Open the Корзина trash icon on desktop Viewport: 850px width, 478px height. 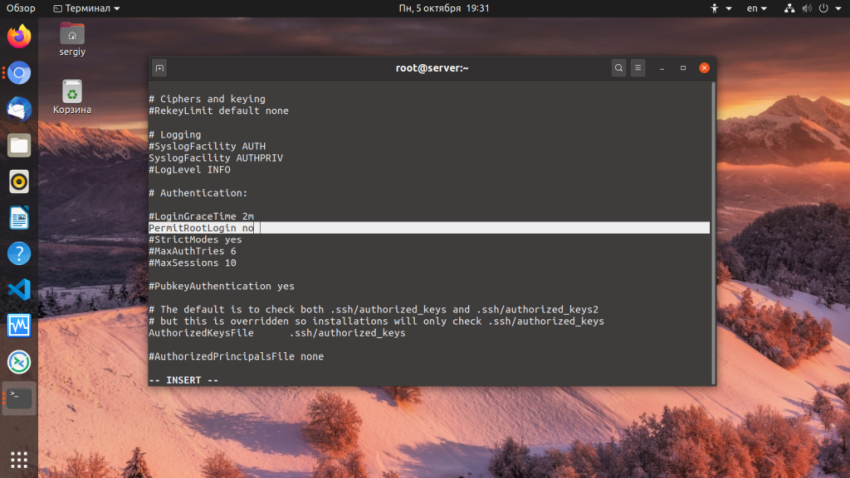point(72,97)
